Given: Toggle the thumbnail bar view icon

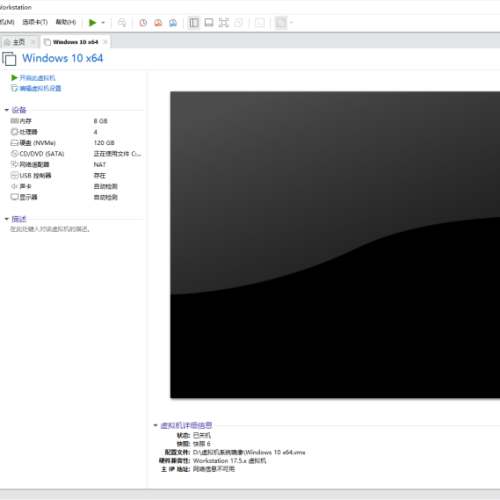Looking at the screenshot, I should [x=209, y=23].
